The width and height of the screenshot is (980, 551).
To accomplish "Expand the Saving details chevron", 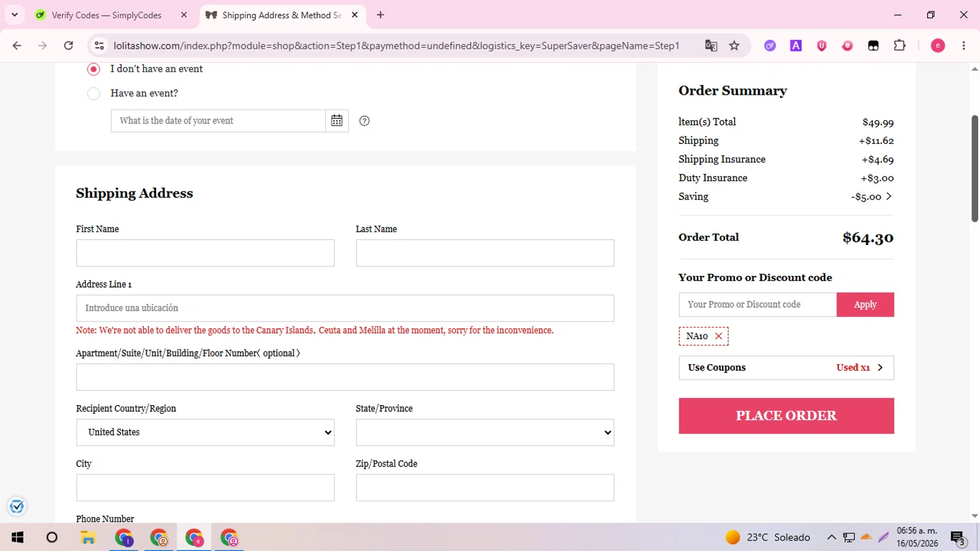I will [889, 197].
